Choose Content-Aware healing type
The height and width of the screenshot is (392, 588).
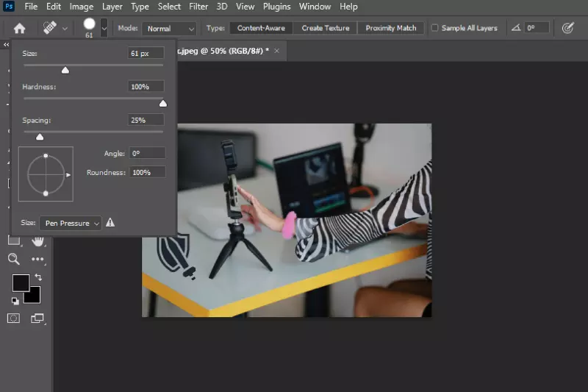[x=261, y=28]
